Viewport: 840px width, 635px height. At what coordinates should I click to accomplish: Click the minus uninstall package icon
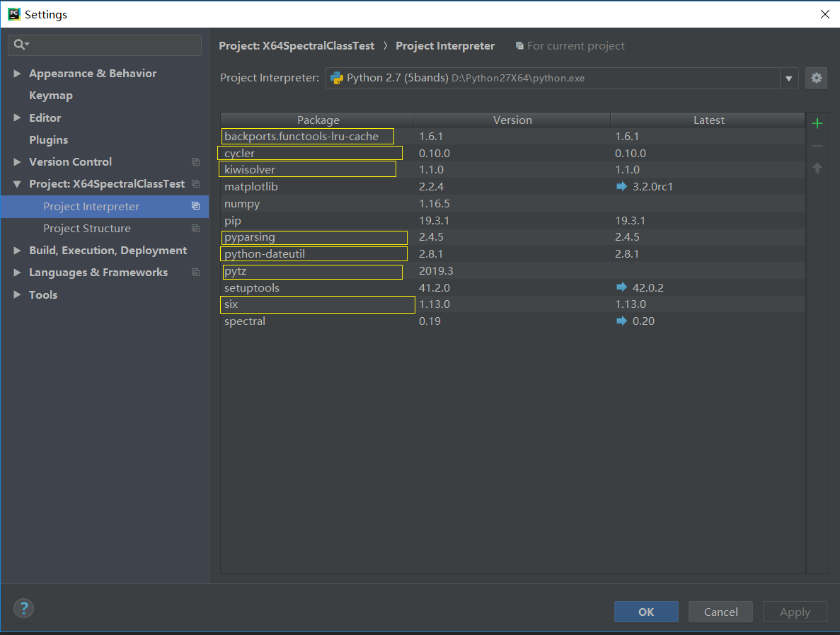817,146
